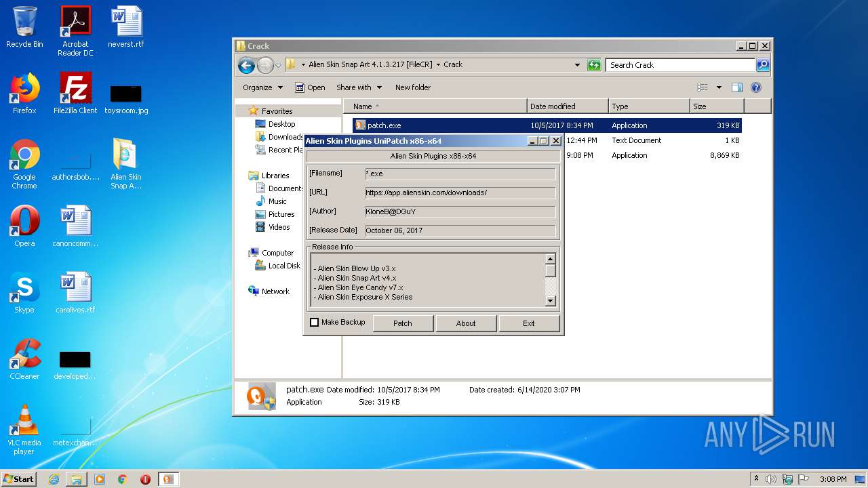
Task: Click the Chrome taskbar icon
Action: tap(123, 479)
